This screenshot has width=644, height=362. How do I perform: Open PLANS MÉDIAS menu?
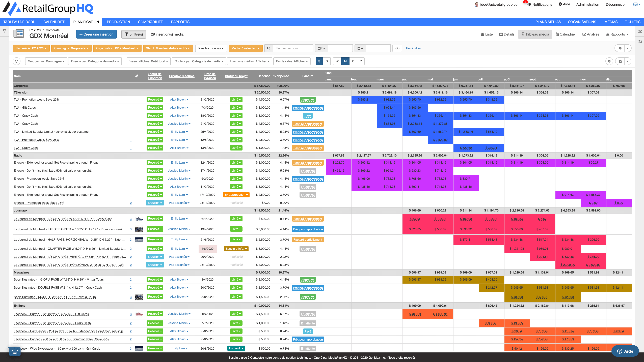548,22
